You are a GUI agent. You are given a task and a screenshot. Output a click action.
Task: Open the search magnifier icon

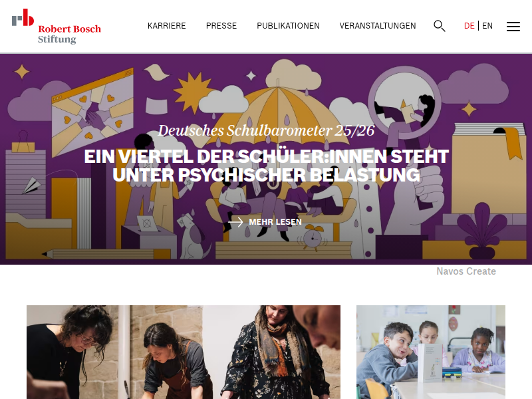point(440,26)
